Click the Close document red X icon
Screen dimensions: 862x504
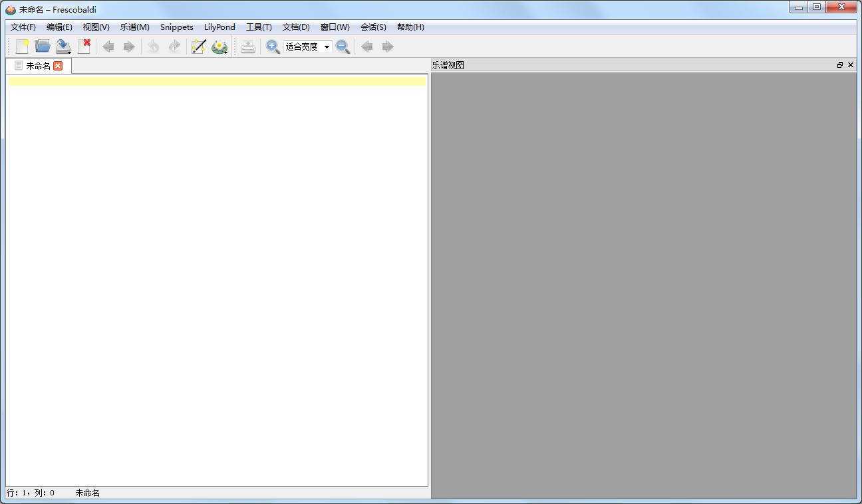tap(84, 47)
